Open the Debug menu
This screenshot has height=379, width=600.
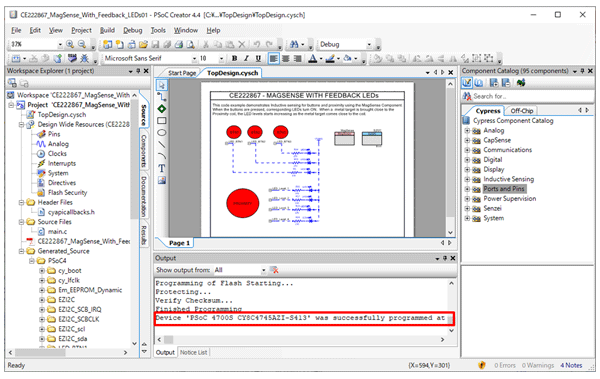tap(132, 30)
